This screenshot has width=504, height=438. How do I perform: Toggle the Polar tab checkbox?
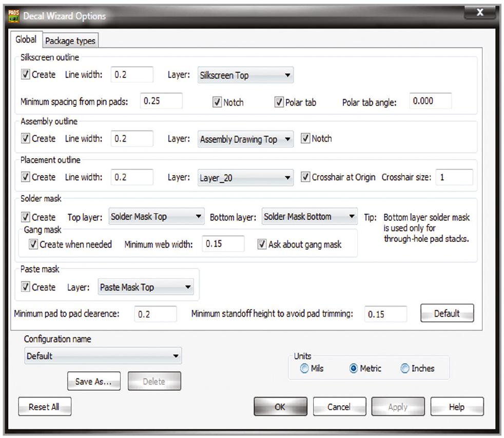pyautogui.click(x=279, y=102)
